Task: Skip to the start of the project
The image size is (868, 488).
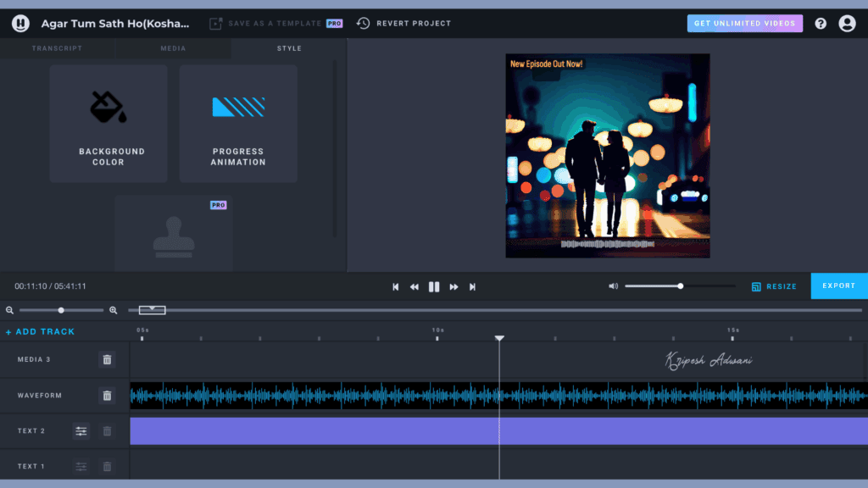Action: click(396, 286)
